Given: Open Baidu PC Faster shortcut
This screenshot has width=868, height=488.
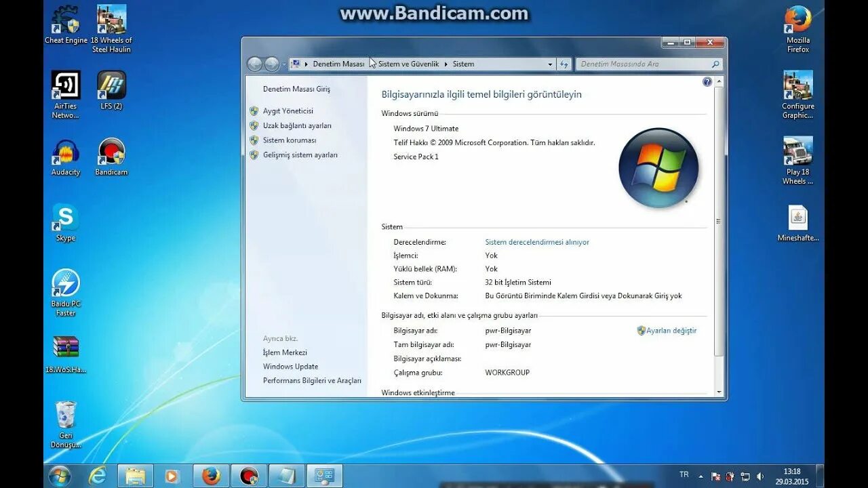Looking at the screenshot, I should pos(66,293).
